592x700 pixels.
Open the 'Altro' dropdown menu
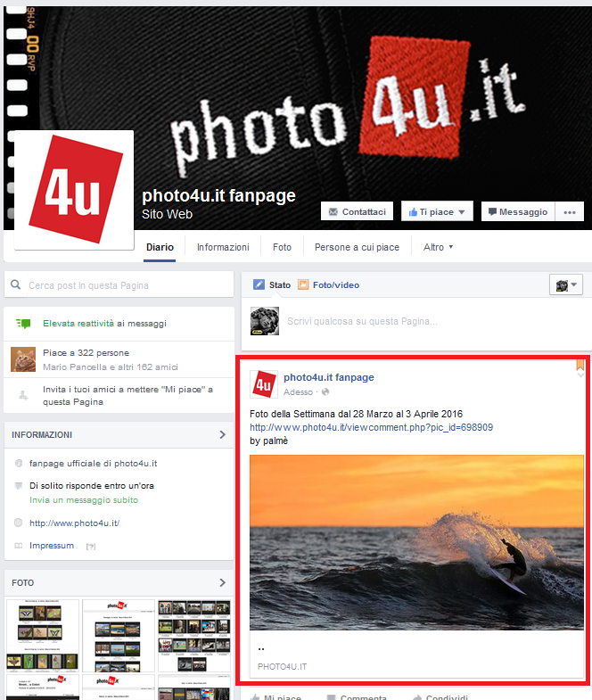(x=438, y=247)
